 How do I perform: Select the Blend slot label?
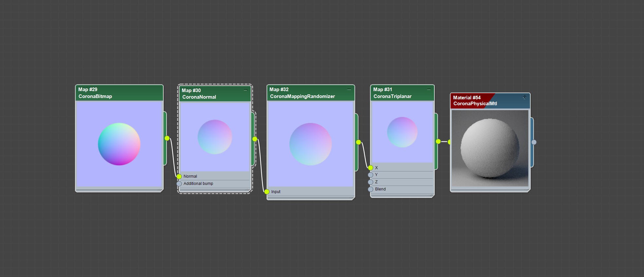(x=380, y=189)
